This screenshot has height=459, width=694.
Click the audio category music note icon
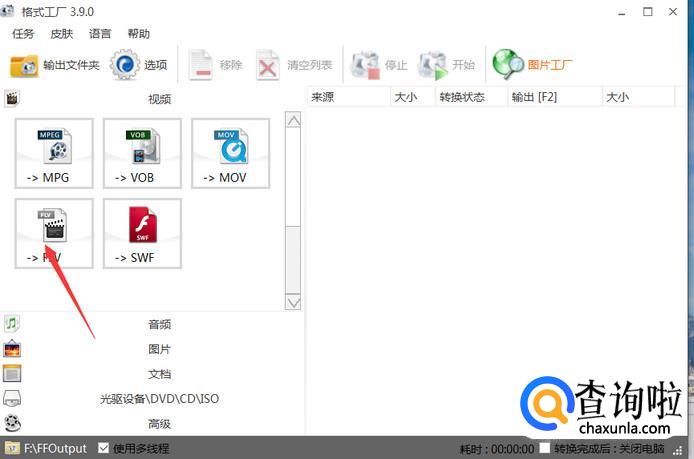click(x=12, y=324)
